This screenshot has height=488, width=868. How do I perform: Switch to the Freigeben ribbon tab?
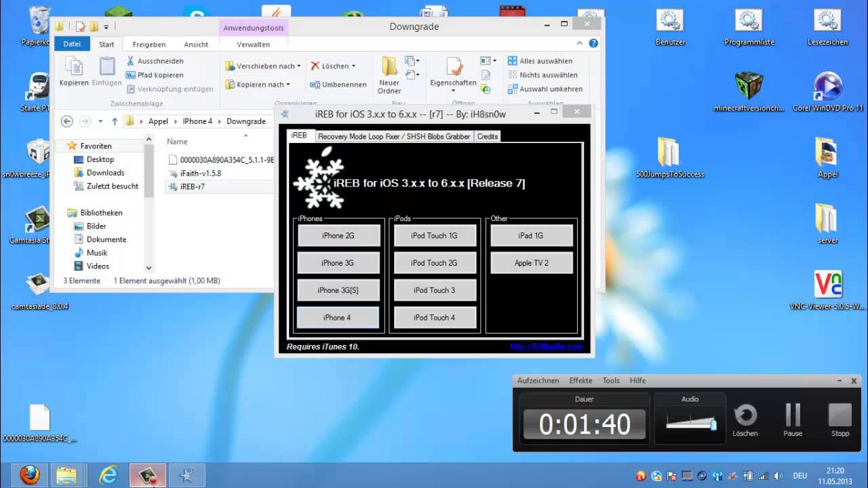click(x=149, y=44)
